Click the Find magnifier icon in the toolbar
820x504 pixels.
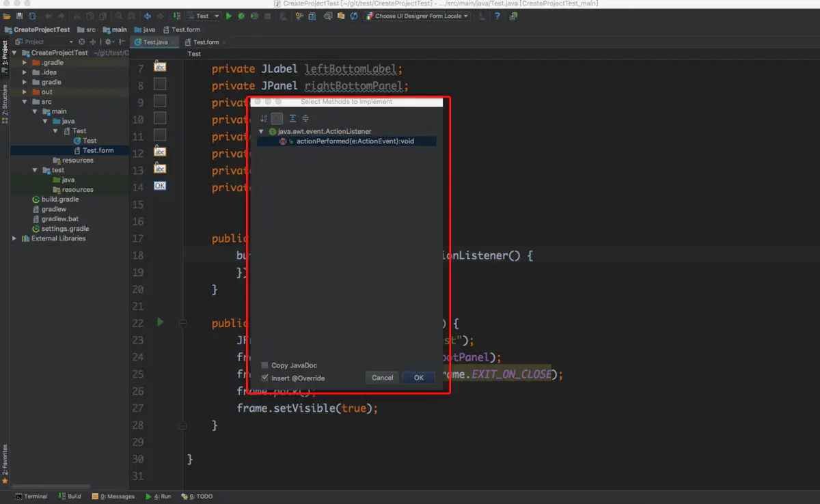(119, 16)
